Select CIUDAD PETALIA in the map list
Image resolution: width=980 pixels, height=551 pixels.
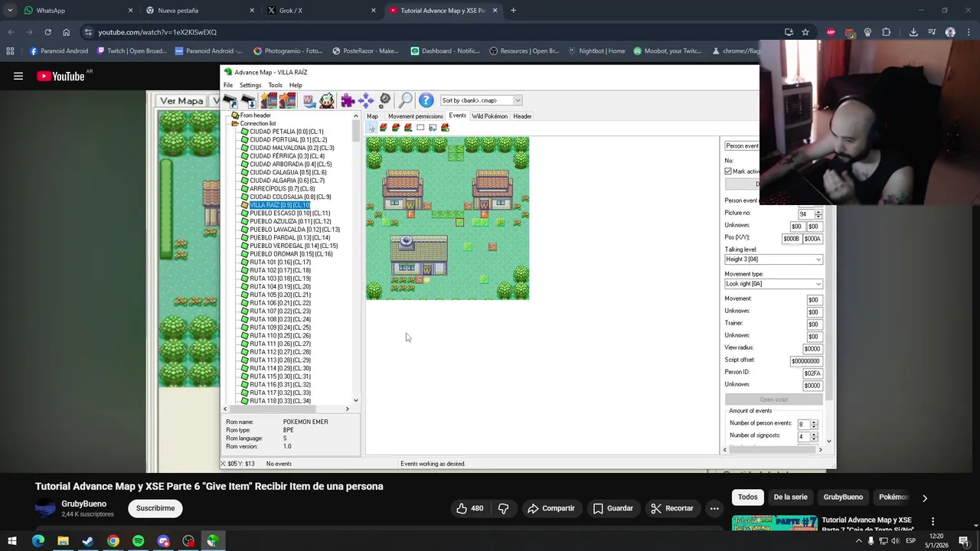pyautogui.click(x=286, y=132)
